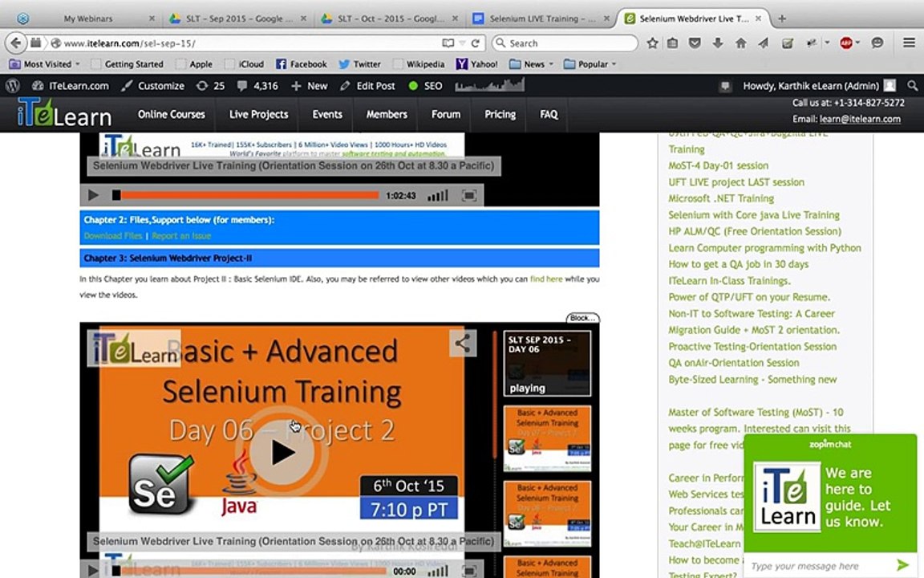
Task: Go to Events page
Action: click(327, 114)
